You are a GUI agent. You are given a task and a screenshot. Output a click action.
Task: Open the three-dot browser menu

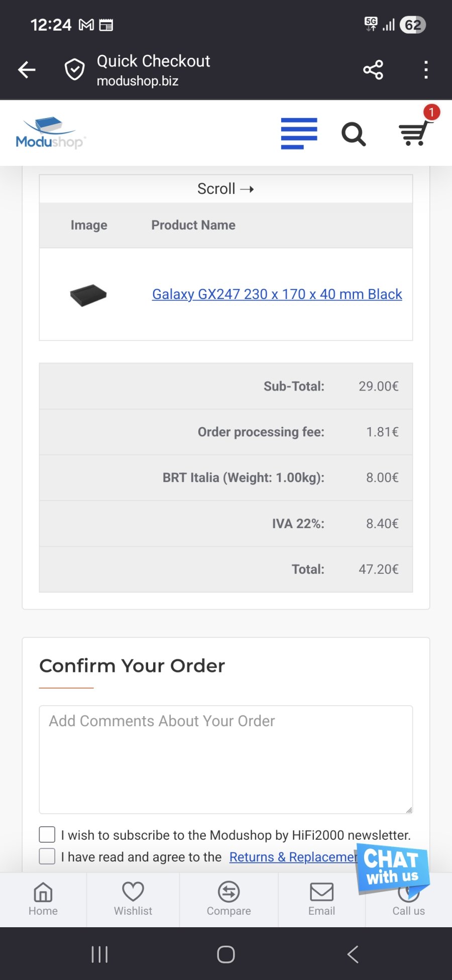pos(426,70)
